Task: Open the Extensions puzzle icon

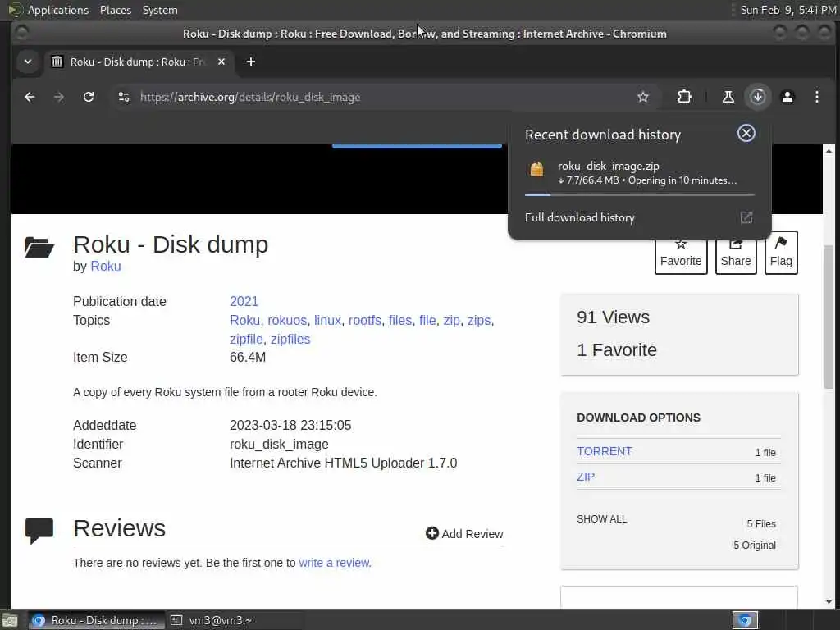Action: pyautogui.click(x=684, y=97)
